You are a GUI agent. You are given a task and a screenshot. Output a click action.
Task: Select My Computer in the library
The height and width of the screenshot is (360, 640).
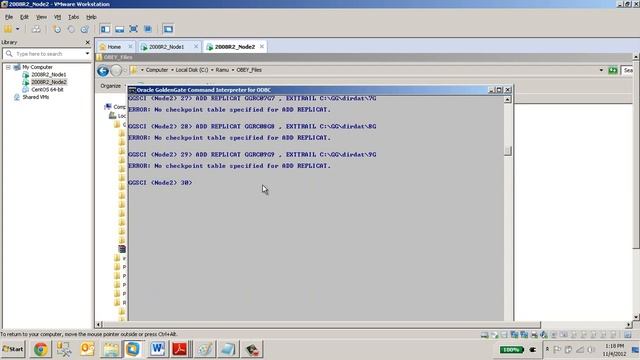[37, 67]
